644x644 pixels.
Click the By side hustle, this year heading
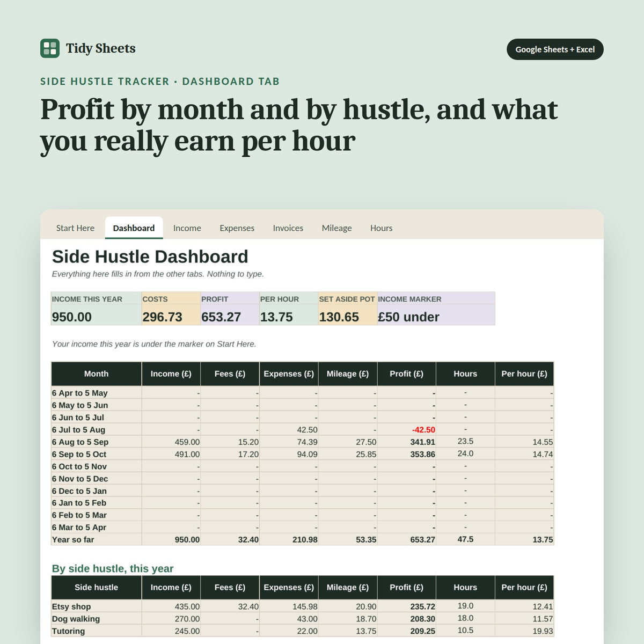tap(113, 569)
